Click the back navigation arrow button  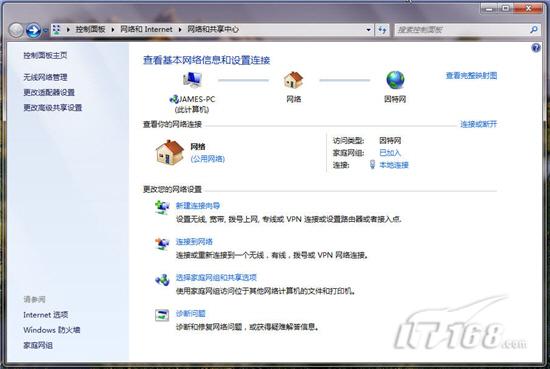pos(16,30)
